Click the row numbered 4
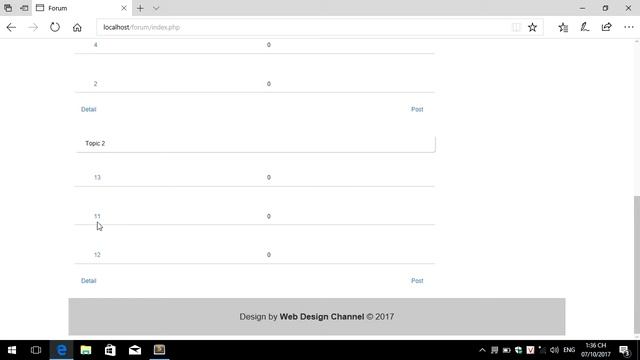This screenshot has height=360, width=640. [x=255, y=45]
